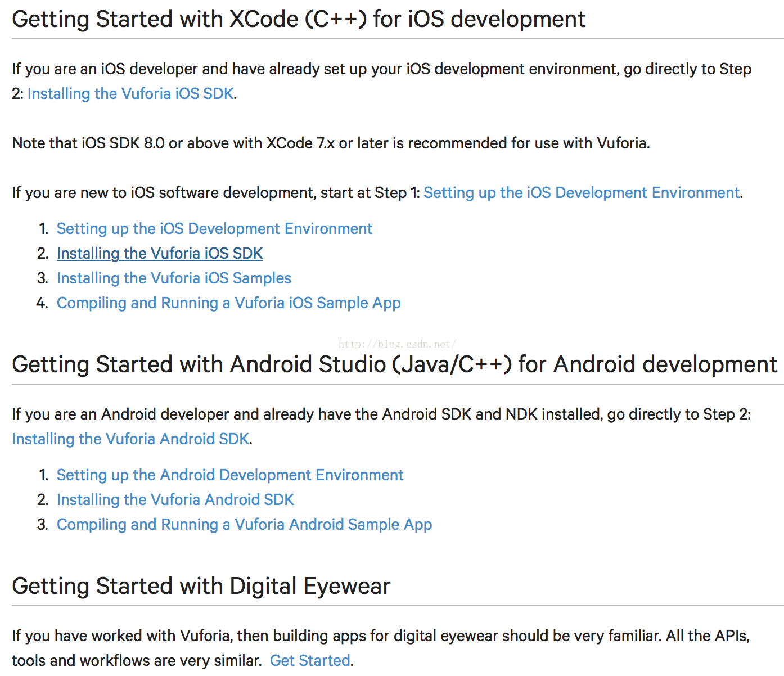Screen dimensions: 784x676
Task: Open 'Compiling and Running a Vuforia Android Sample App'
Action: point(245,524)
